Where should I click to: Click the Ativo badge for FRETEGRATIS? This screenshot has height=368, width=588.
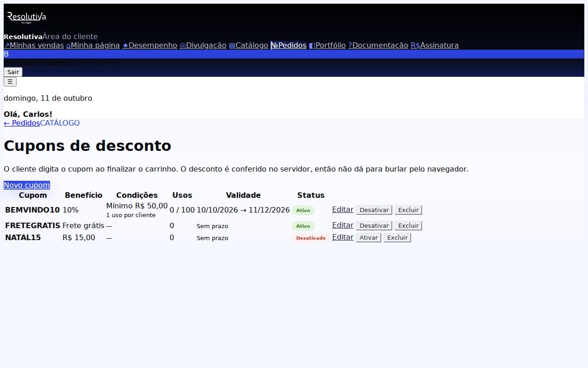tap(303, 226)
